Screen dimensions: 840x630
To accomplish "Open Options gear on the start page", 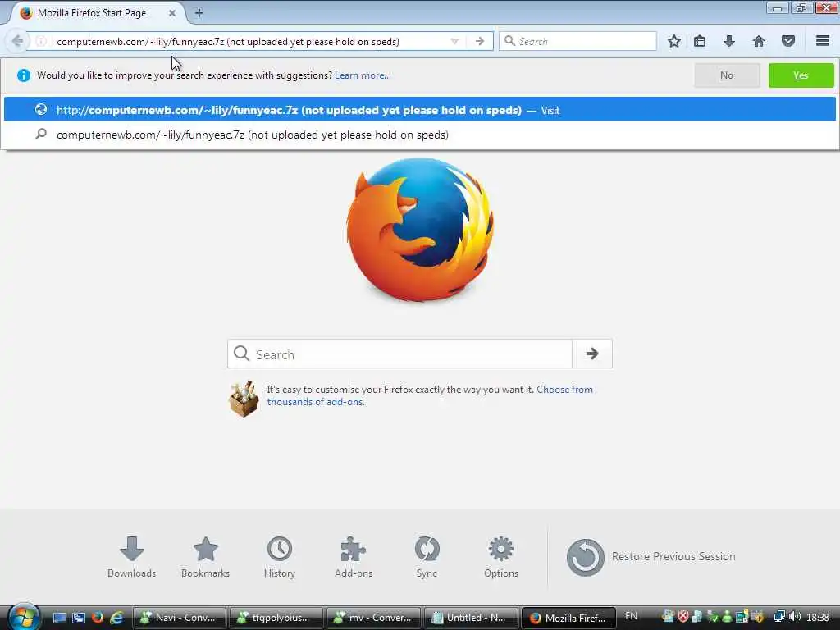I will tap(501, 557).
